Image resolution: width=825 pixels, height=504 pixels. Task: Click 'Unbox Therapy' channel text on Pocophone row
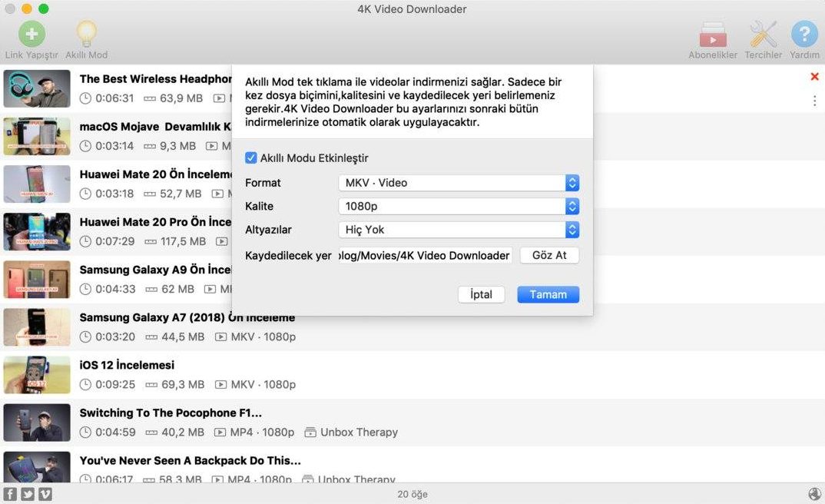tap(359, 433)
